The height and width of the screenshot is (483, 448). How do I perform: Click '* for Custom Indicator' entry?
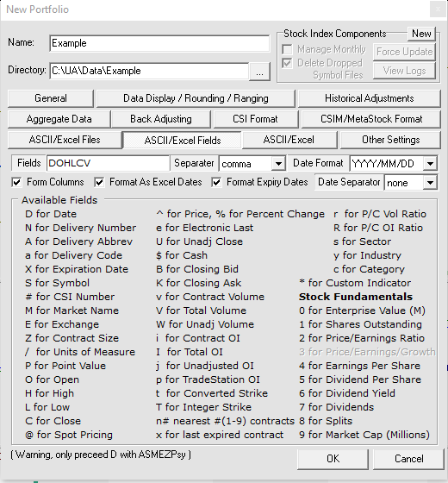[x=355, y=283]
